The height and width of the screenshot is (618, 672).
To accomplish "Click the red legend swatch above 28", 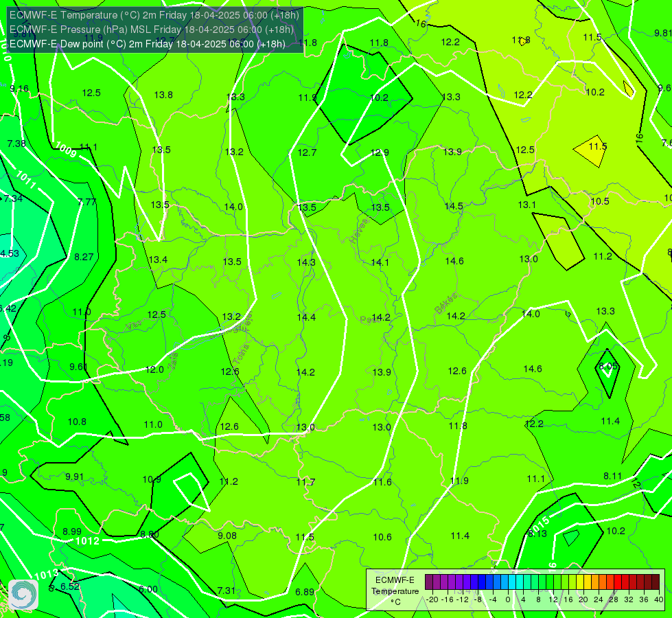I will pyautogui.click(x=618, y=582).
